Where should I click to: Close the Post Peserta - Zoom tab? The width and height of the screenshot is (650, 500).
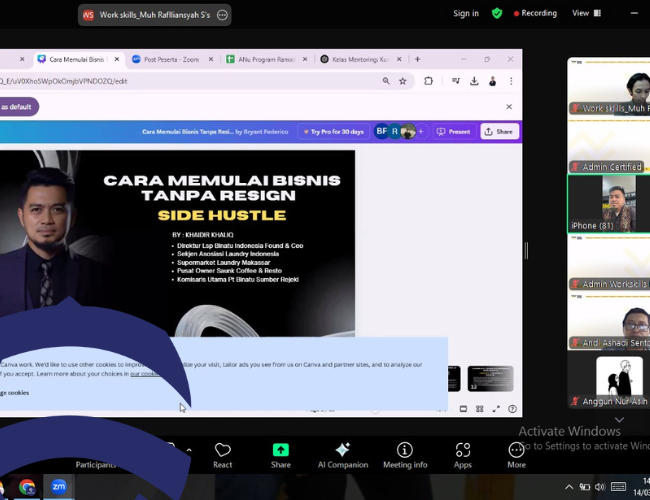211,59
